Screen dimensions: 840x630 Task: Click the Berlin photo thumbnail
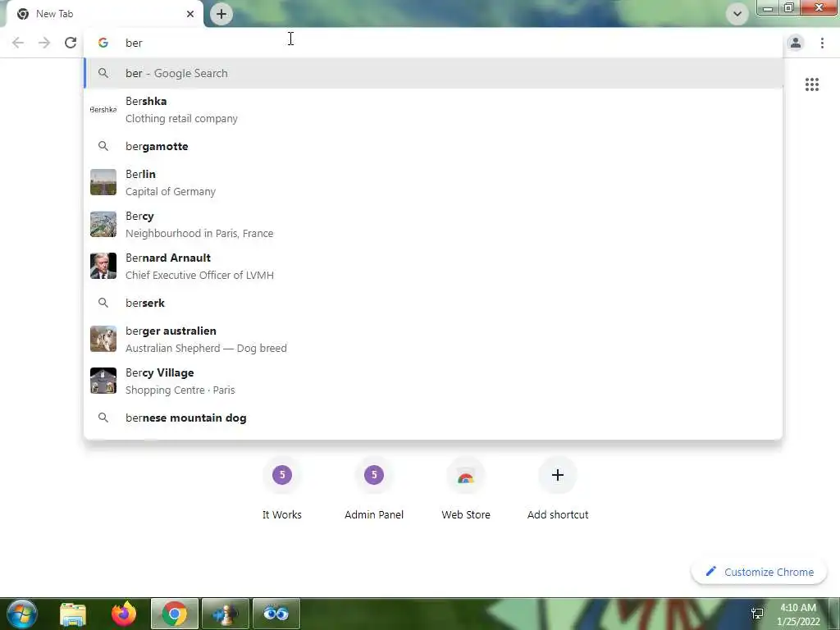coord(103,182)
